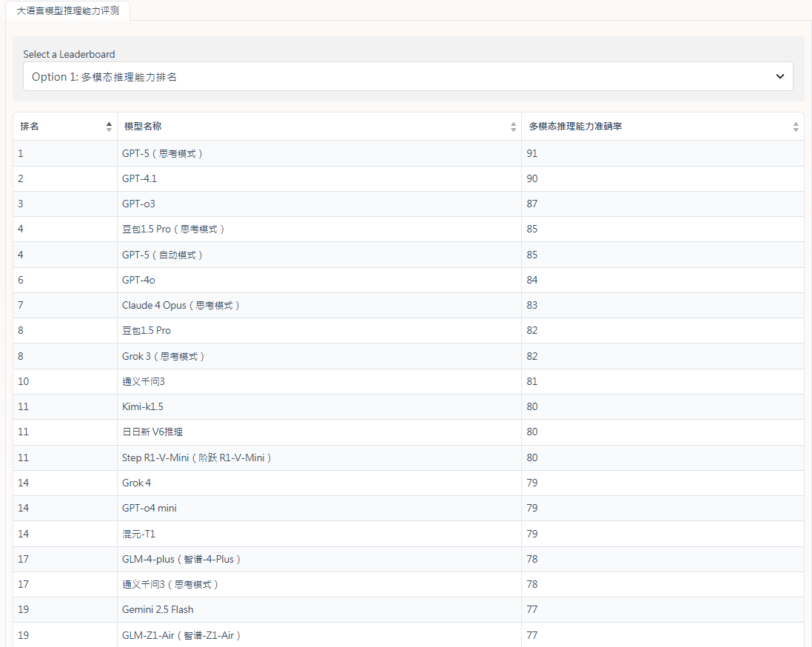The image size is (812, 647).
Task: Expand the leaderboard dropdown chevron
Action: pyautogui.click(x=779, y=76)
